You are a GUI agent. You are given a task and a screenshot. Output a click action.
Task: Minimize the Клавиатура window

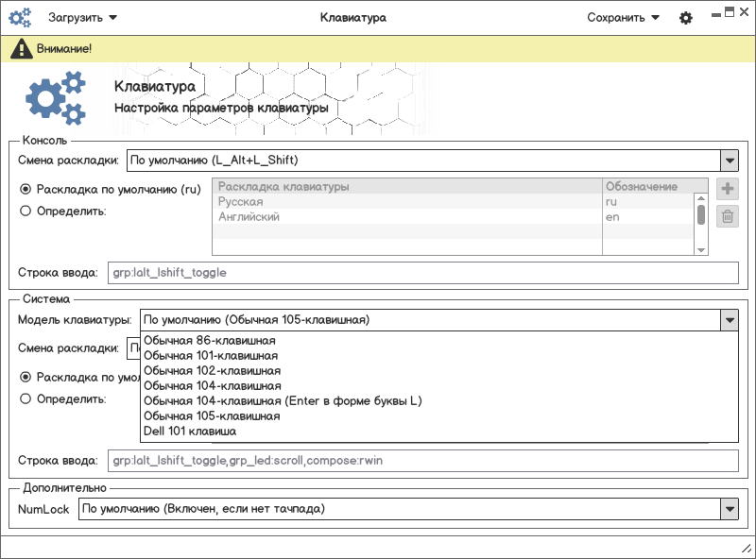(x=715, y=14)
